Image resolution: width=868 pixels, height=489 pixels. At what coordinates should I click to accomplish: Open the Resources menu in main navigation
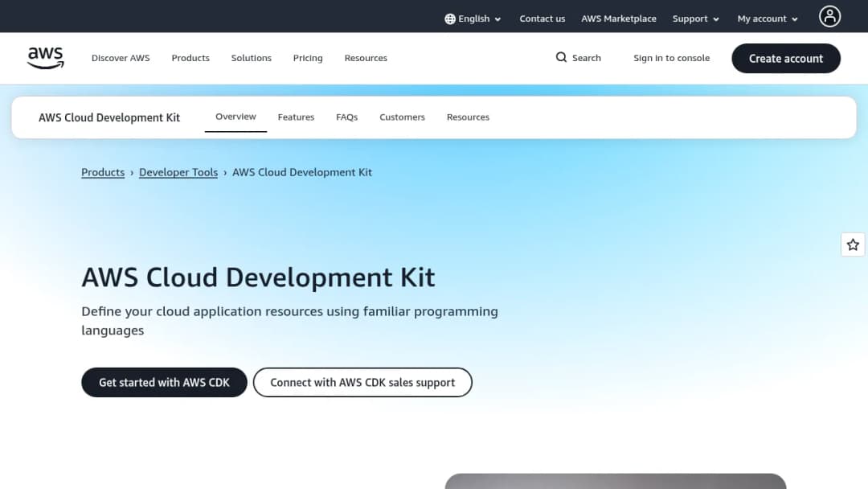coord(366,58)
